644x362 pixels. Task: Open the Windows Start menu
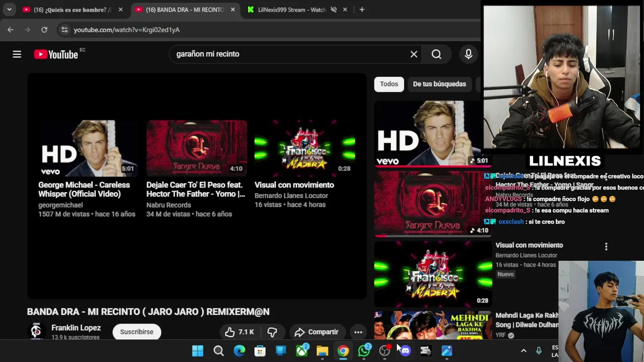coord(198,351)
